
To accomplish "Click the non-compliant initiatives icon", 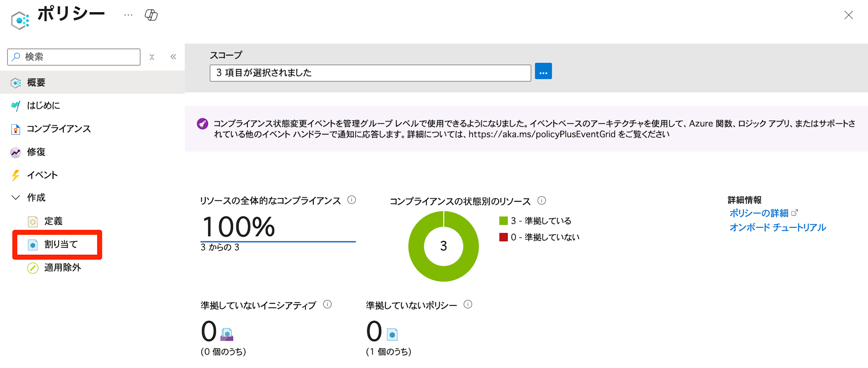I will tap(227, 334).
